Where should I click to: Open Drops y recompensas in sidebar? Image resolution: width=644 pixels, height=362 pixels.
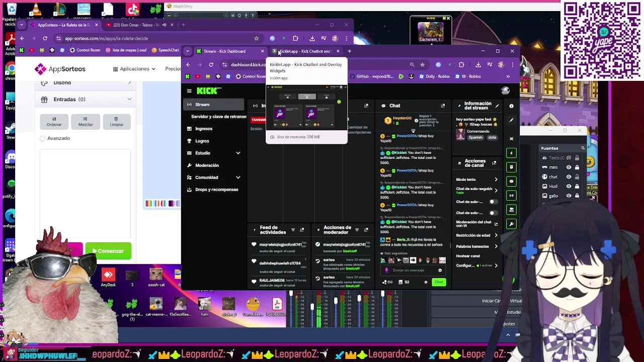(x=217, y=190)
